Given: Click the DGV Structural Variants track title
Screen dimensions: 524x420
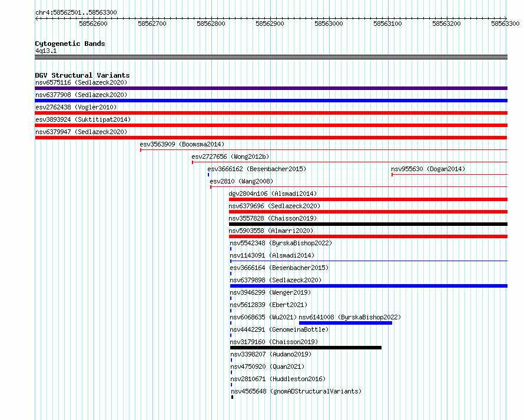Looking at the screenshot, I should [82, 75].
